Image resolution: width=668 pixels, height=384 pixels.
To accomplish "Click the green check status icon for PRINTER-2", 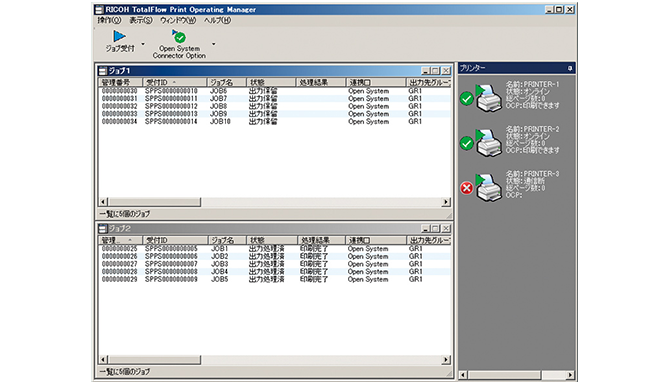I will click(x=466, y=143).
